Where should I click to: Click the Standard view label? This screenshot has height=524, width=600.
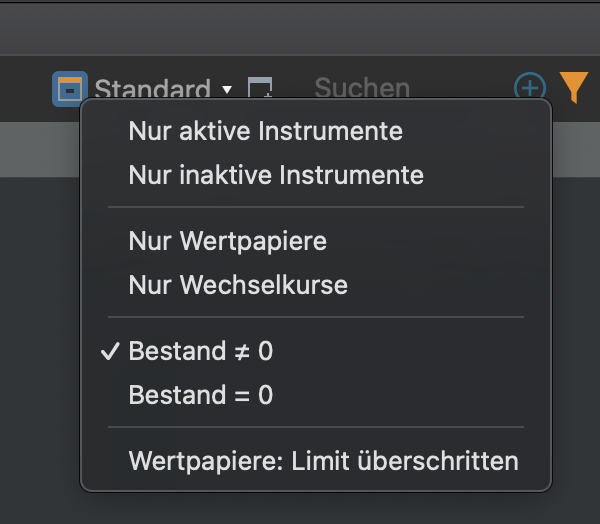[152, 88]
